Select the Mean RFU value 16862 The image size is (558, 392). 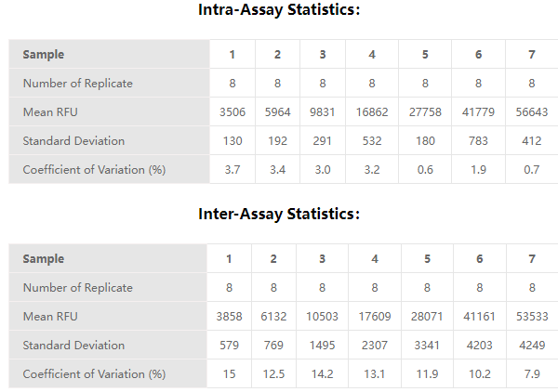pyautogui.click(x=372, y=112)
